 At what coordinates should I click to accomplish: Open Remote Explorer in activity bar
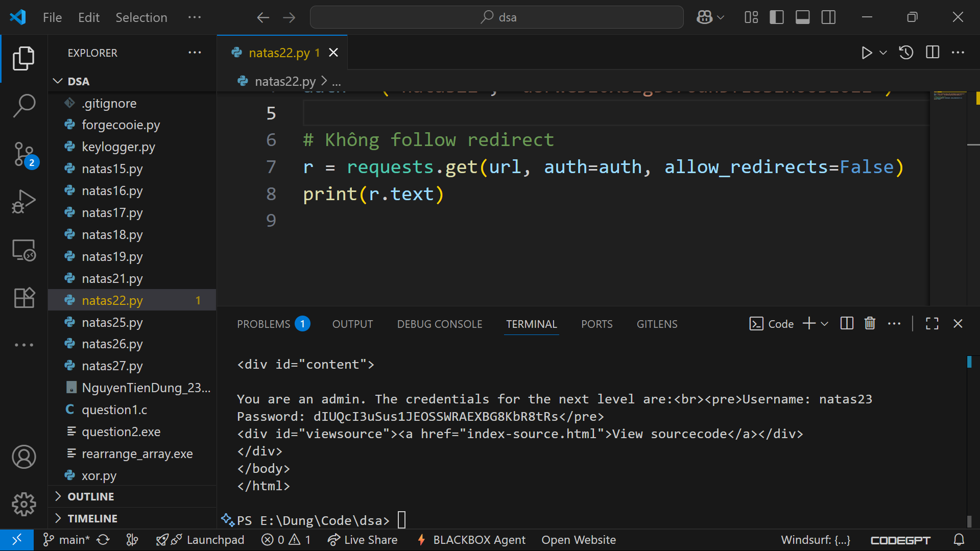[x=23, y=250]
